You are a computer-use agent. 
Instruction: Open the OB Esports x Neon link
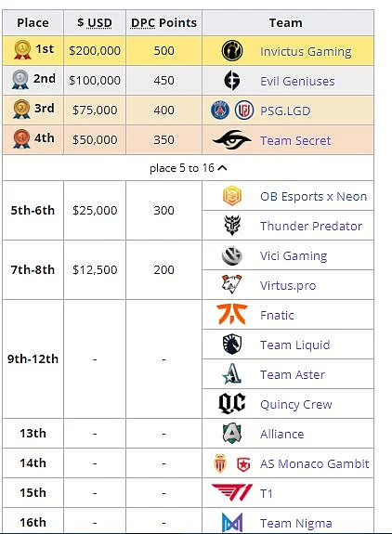[313, 197]
